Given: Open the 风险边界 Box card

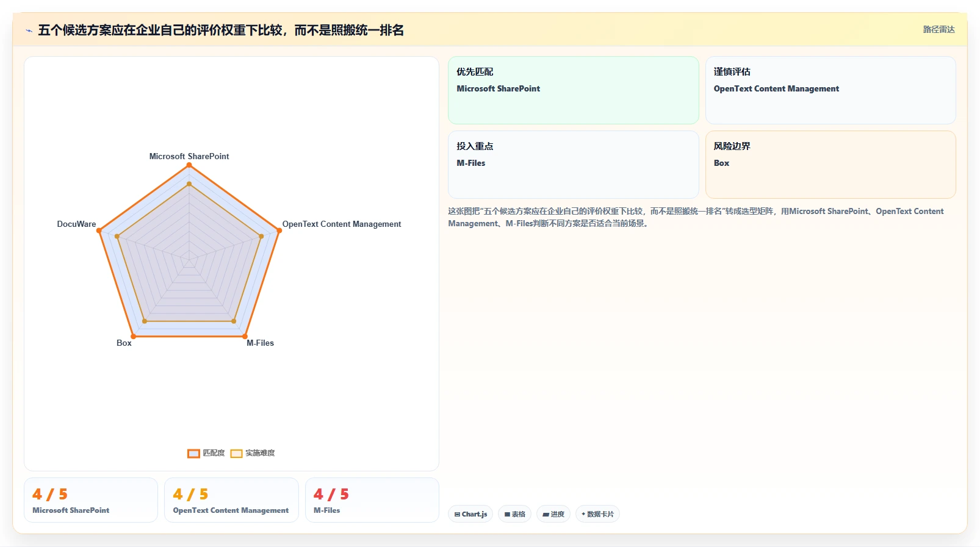Looking at the screenshot, I should [x=830, y=165].
